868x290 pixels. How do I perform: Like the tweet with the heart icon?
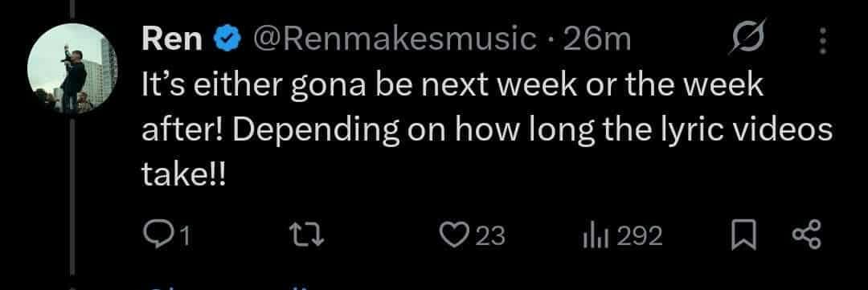454,236
